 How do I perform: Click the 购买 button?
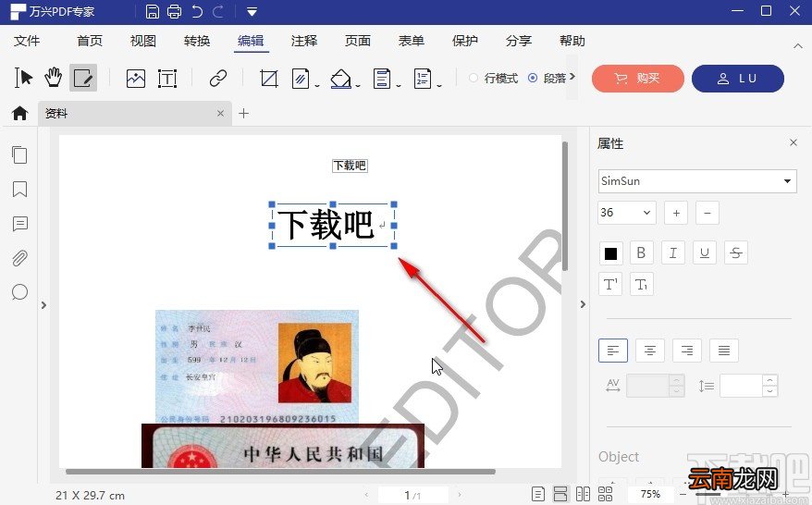(x=638, y=79)
